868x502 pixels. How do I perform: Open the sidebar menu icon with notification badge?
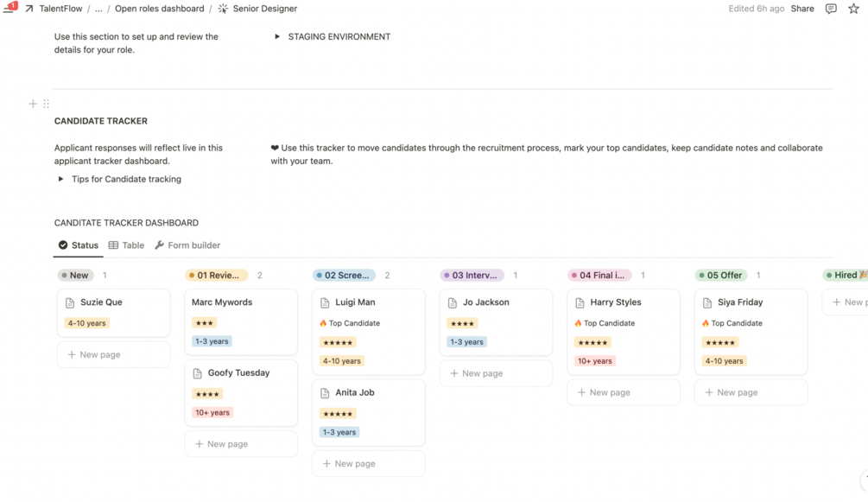(9, 8)
